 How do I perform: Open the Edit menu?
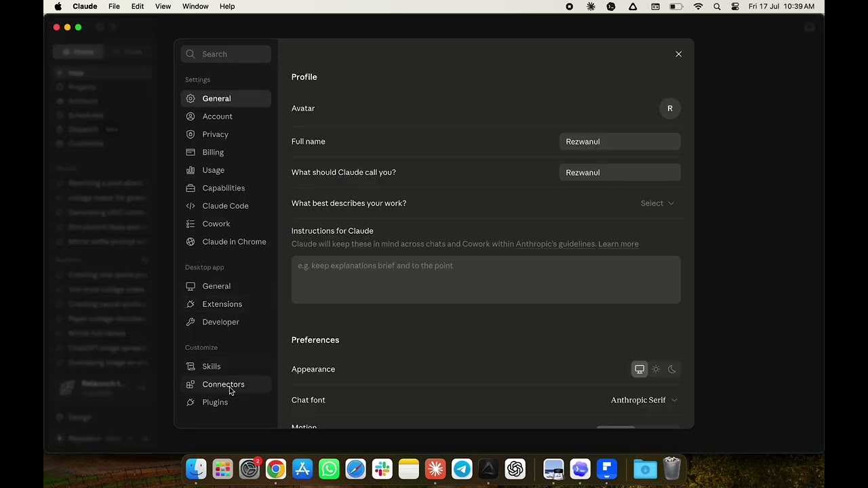138,7
